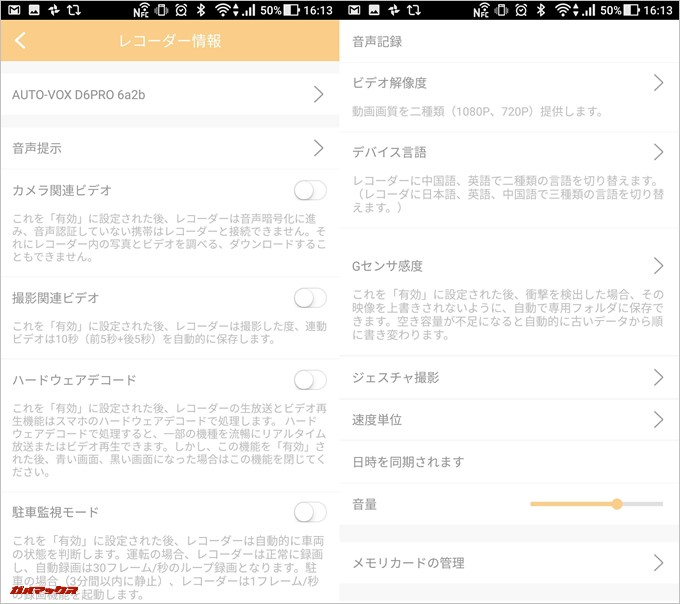Viewport: 680px width, 604px height.
Task: Select the Gセンサ感度 label
Action: [x=387, y=266]
